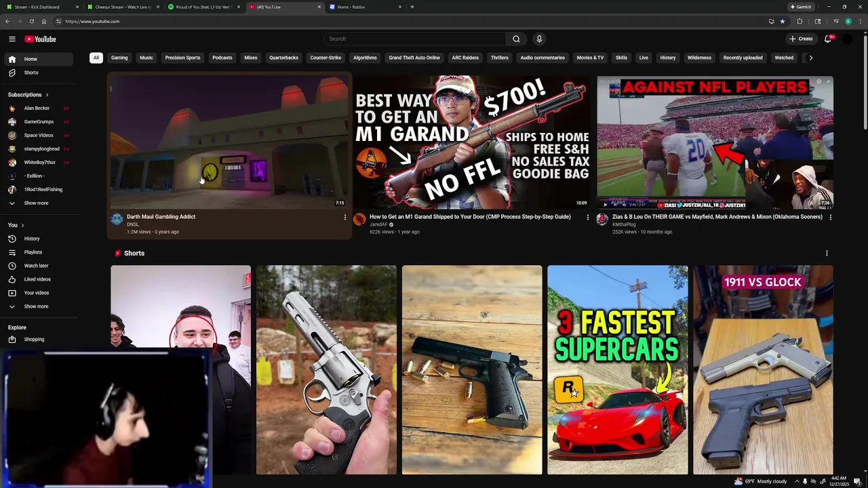Bookmark page with star icon
The width and height of the screenshot is (868, 488).
click(x=783, y=22)
